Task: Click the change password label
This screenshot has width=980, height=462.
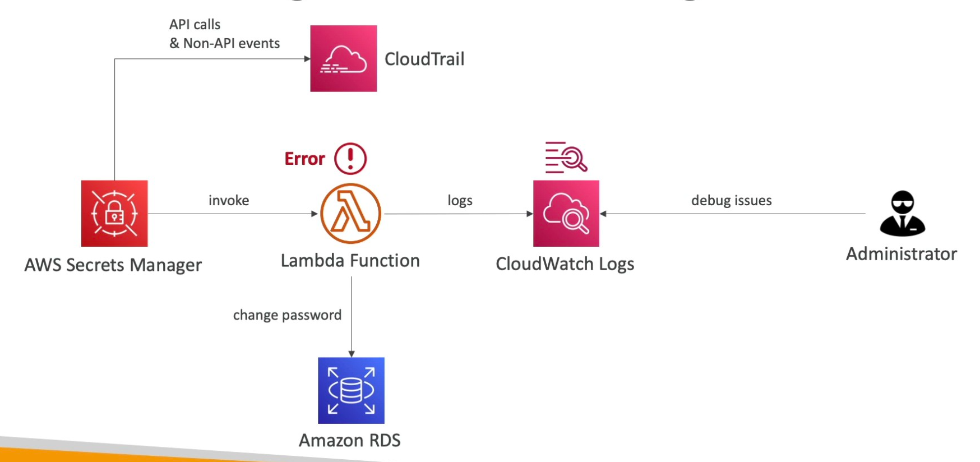Action: [x=287, y=315]
